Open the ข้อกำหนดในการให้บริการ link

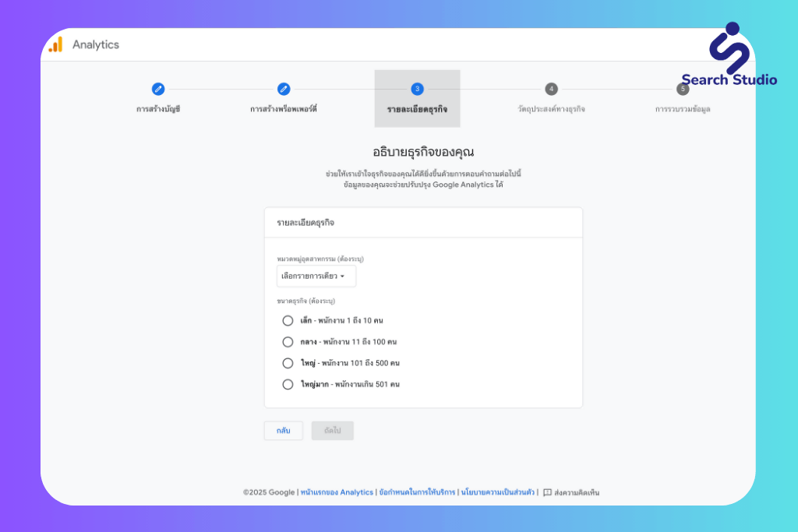tap(417, 492)
